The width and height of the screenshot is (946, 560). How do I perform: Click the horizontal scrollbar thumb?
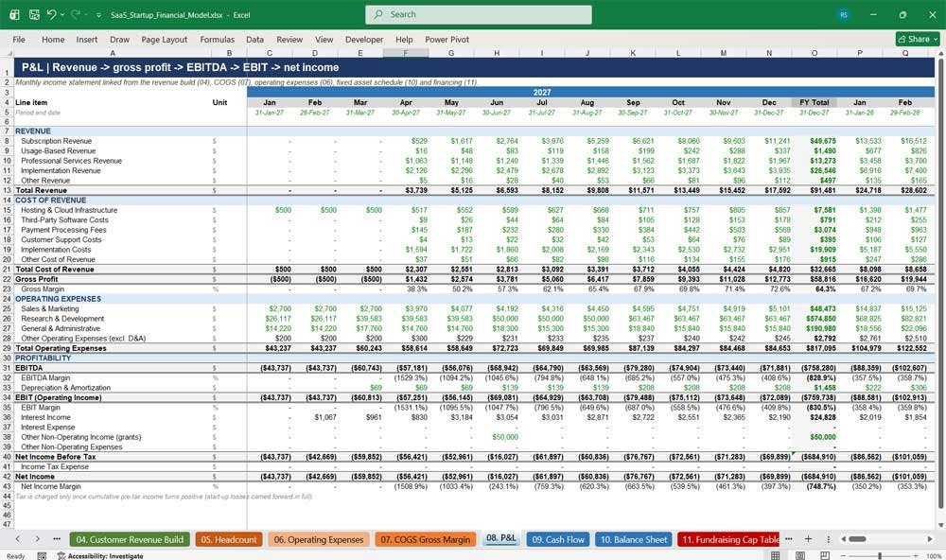pyautogui.click(x=857, y=539)
